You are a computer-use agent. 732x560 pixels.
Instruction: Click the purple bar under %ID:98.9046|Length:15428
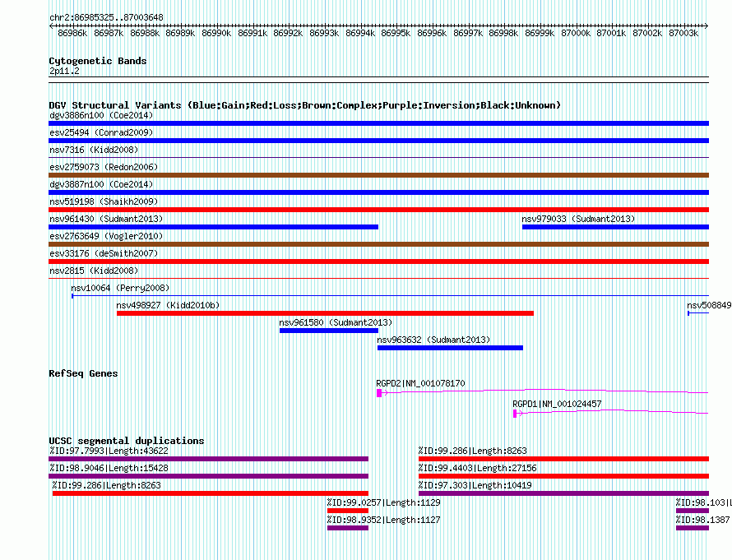pos(208,476)
